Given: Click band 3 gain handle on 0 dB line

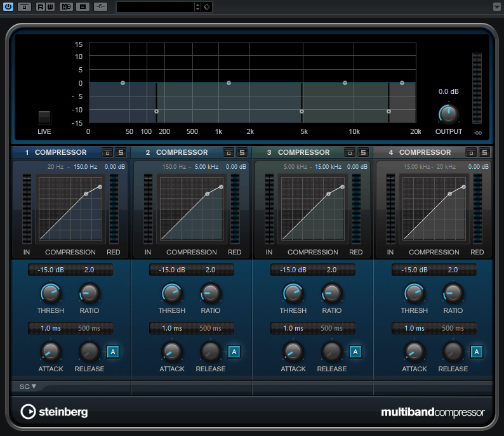Looking at the screenshot, I should [x=345, y=83].
